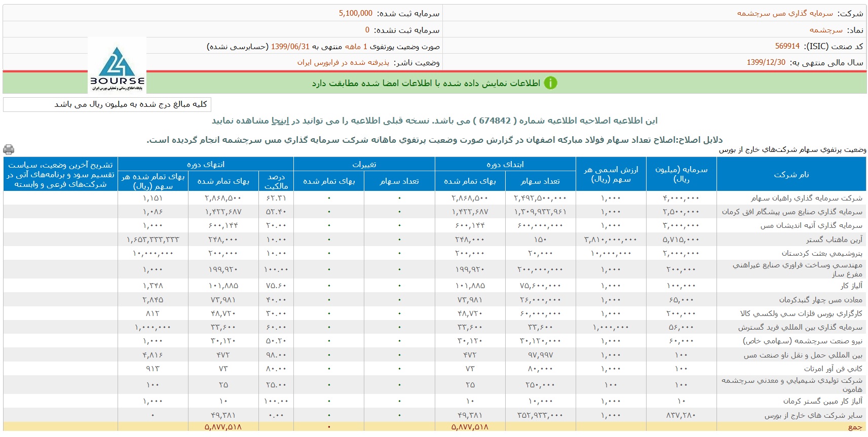Select the 'دلایل اصلاح' correction reason text

(x=434, y=140)
